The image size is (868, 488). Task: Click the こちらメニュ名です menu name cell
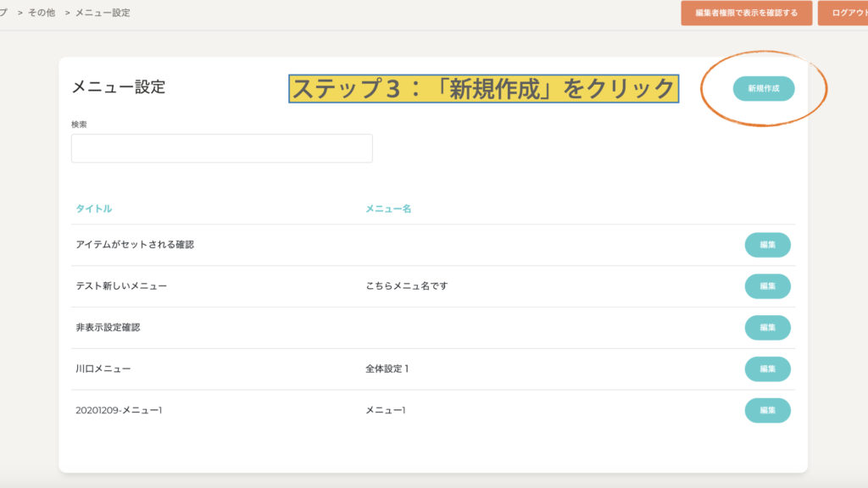pyautogui.click(x=406, y=286)
